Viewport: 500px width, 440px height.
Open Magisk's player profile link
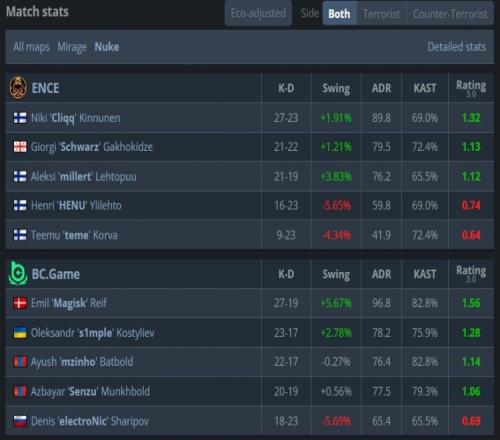tap(69, 303)
